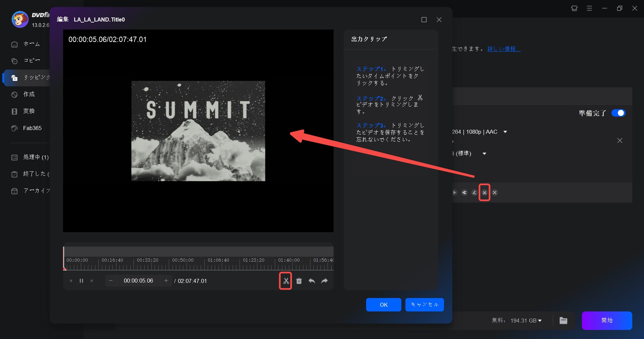644x339 pixels.
Task: Maximize the 編集 dialog window
Action: (x=424, y=20)
